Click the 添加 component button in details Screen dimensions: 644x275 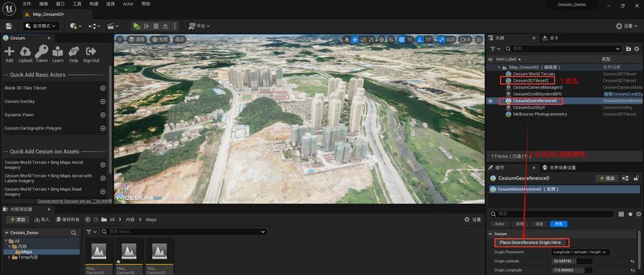point(607,178)
